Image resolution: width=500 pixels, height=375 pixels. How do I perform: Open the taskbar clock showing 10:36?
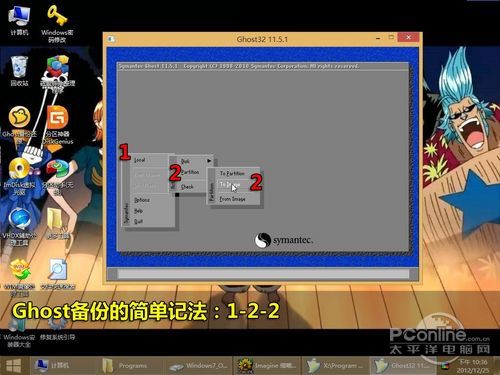click(x=473, y=366)
